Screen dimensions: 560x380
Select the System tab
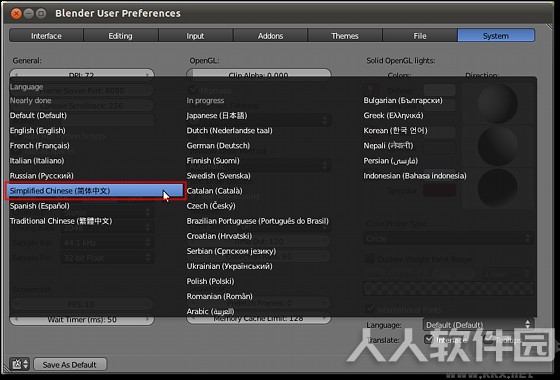(x=496, y=36)
